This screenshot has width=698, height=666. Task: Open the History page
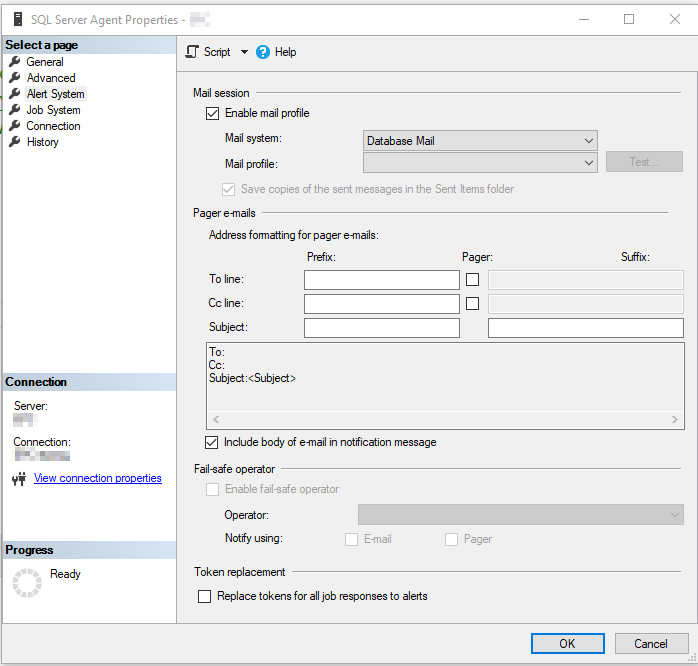click(x=42, y=142)
